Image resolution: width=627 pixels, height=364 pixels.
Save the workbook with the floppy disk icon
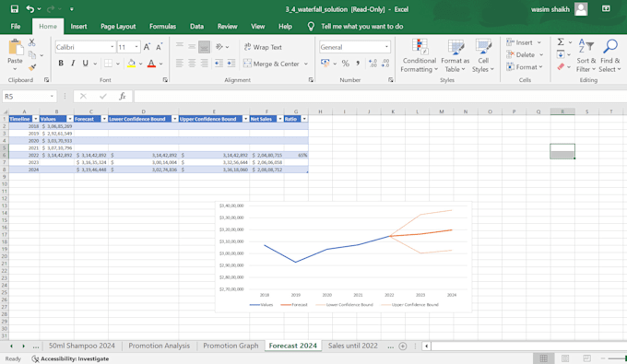pos(15,9)
